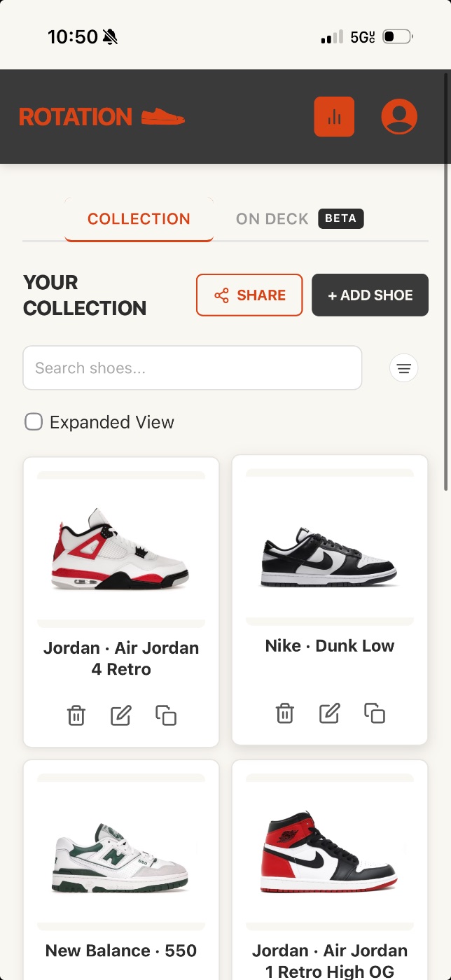Select the COLLECTION tab
This screenshot has width=451, height=980.
coord(138,218)
